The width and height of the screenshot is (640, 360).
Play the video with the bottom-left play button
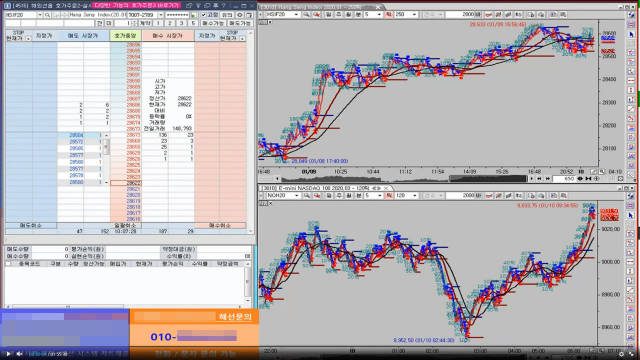click(x=8, y=354)
